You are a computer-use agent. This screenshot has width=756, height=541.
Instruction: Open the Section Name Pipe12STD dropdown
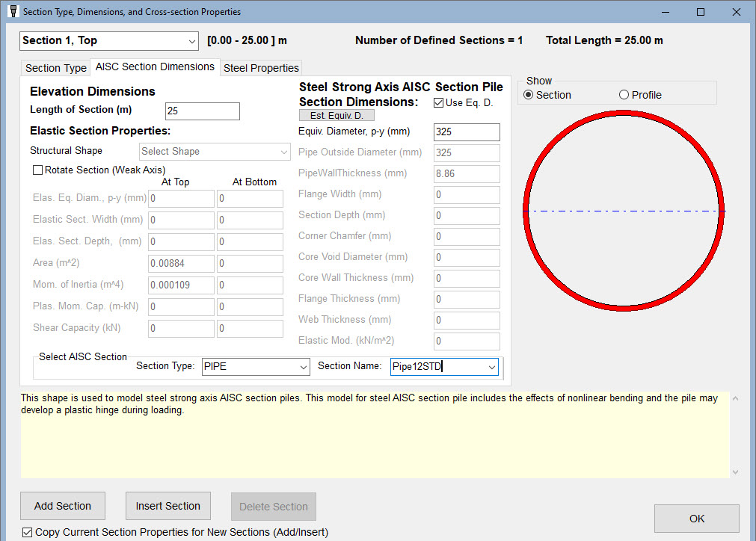click(x=444, y=367)
